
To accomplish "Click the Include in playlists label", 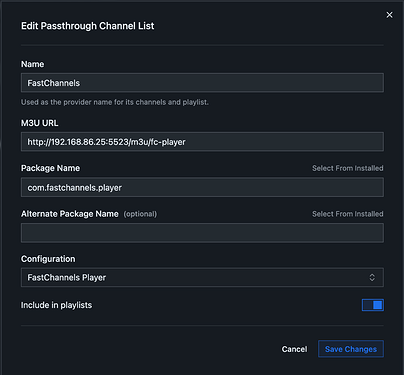I will 56,305.
